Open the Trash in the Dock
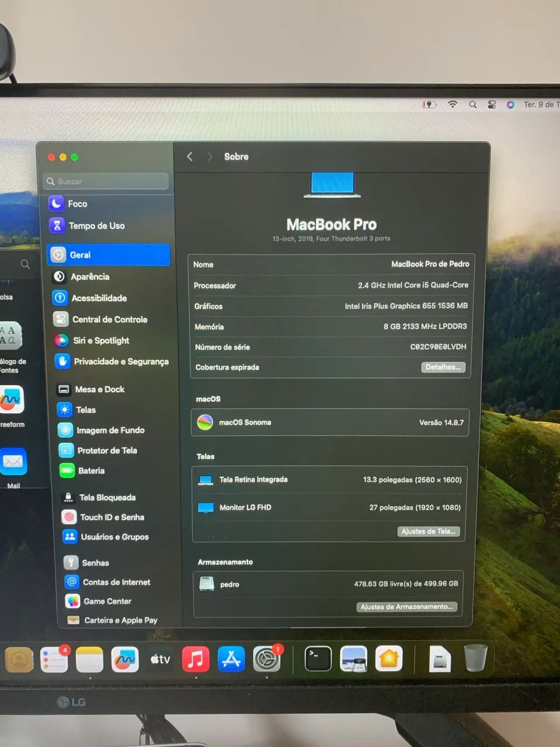Screen dimensions: 560x747 pos(475,658)
